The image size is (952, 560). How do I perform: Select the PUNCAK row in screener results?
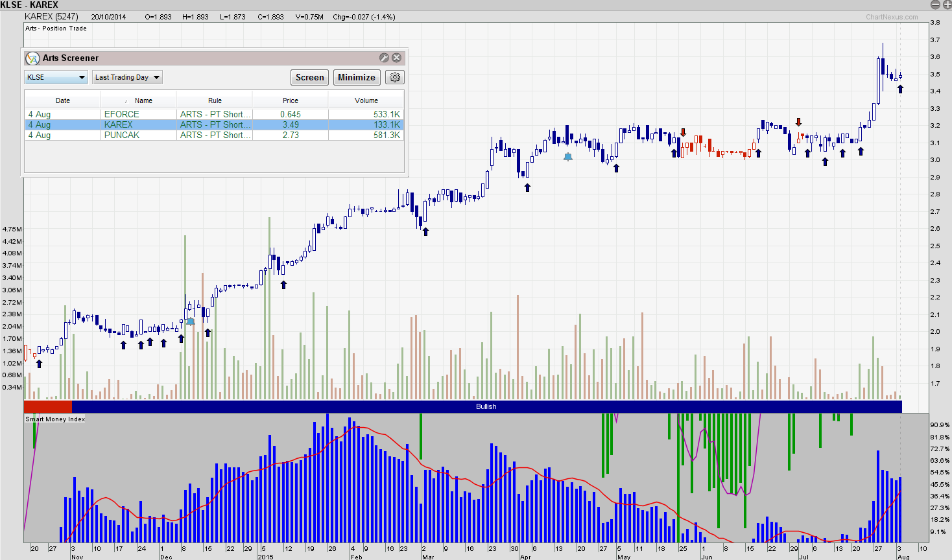point(214,135)
